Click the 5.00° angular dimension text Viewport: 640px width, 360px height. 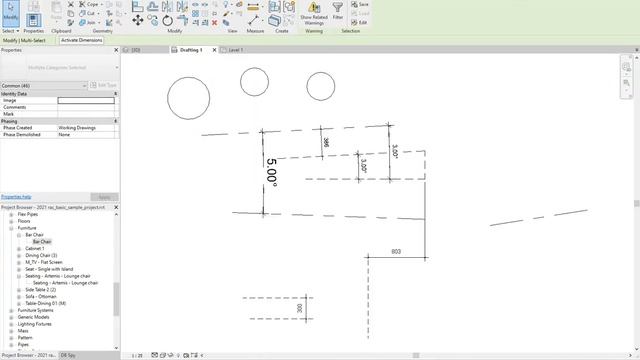(x=272, y=172)
